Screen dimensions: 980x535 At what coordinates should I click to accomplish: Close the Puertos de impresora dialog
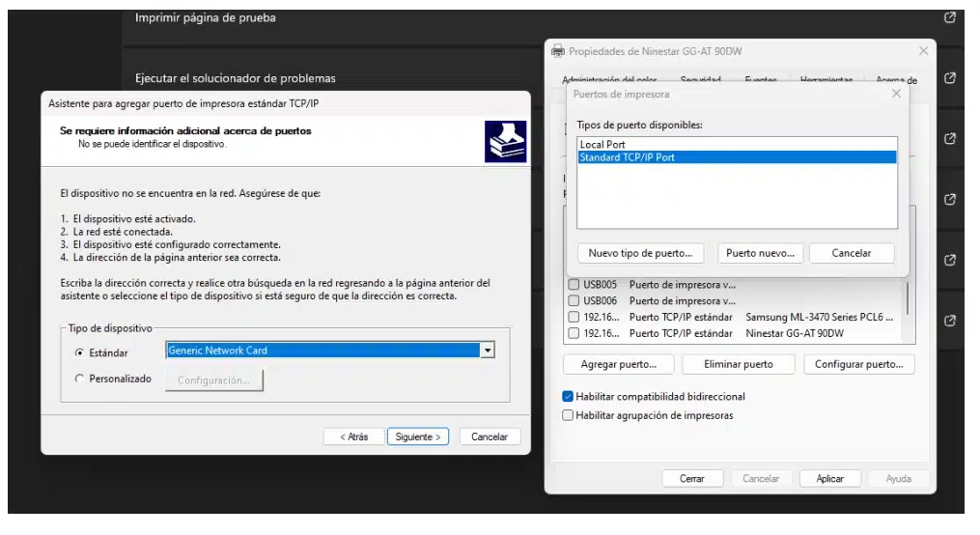pos(896,94)
